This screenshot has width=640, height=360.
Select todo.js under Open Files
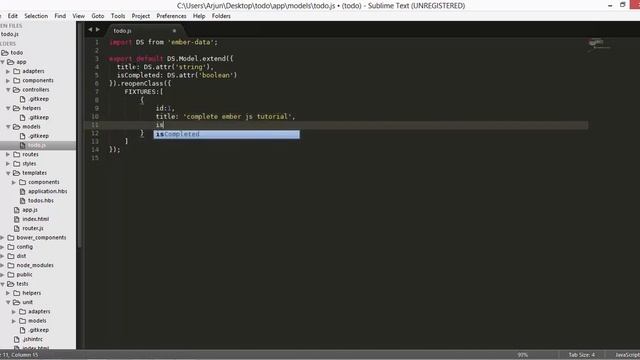tap(9, 34)
